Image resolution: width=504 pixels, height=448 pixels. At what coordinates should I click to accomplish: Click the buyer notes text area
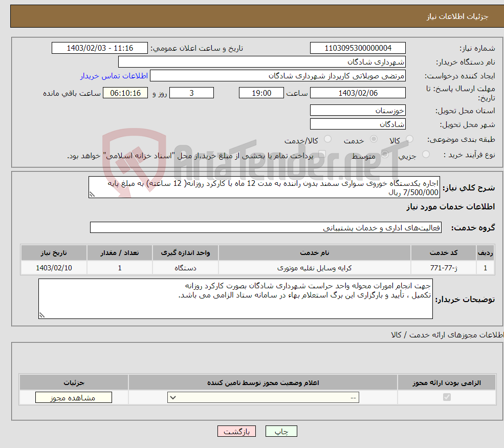(x=235, y=299)
